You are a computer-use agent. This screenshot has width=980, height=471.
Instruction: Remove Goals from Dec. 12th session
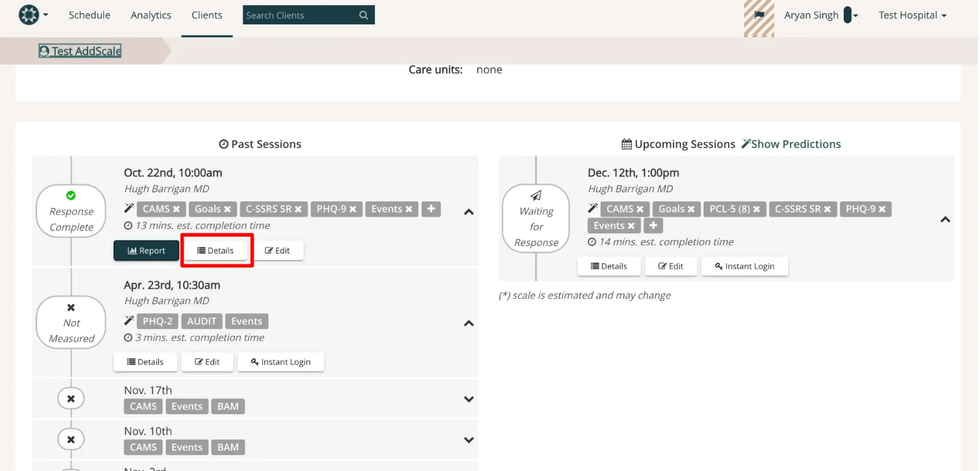point(691,209)
